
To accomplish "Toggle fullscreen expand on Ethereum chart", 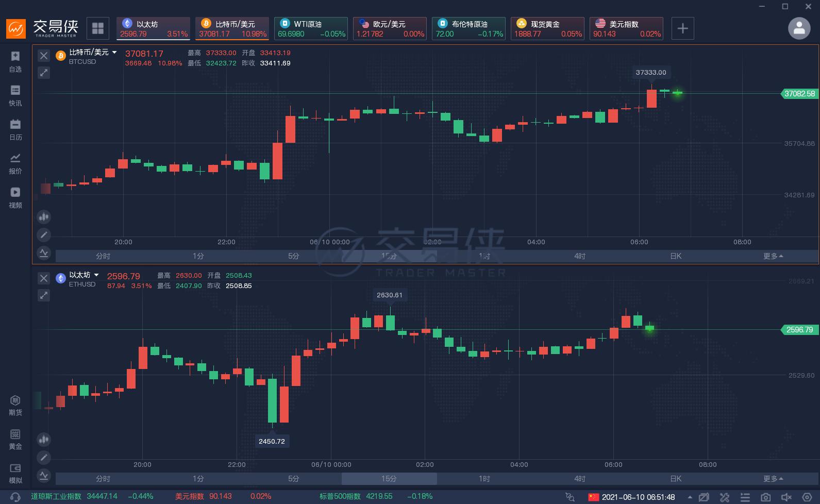I will click(44, 295).
